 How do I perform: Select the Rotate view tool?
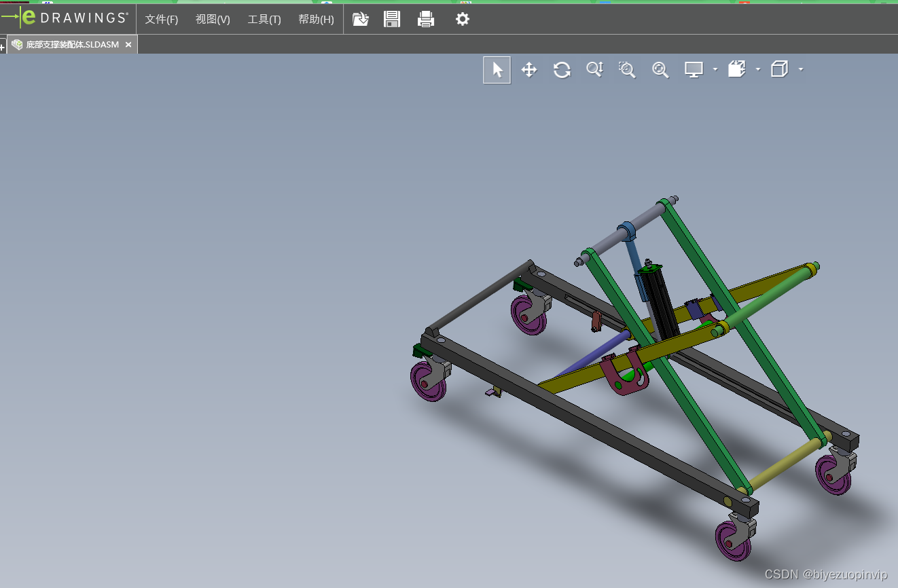pos(562,70)
